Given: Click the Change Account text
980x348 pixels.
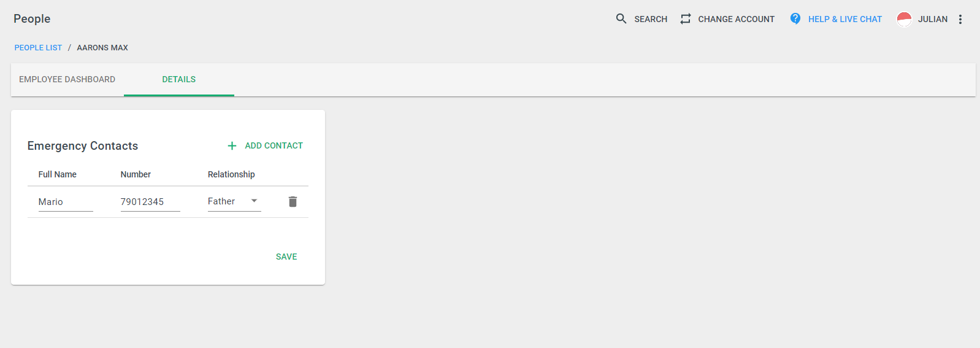Looking at the screenshot, I should 736,19.
